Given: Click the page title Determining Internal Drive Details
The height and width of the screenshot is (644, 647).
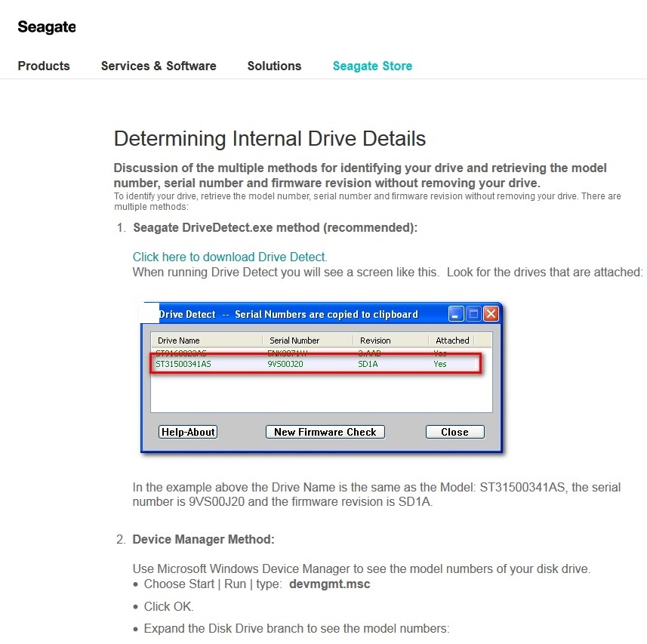Looking at the screenshot, I should click(270, 139).
